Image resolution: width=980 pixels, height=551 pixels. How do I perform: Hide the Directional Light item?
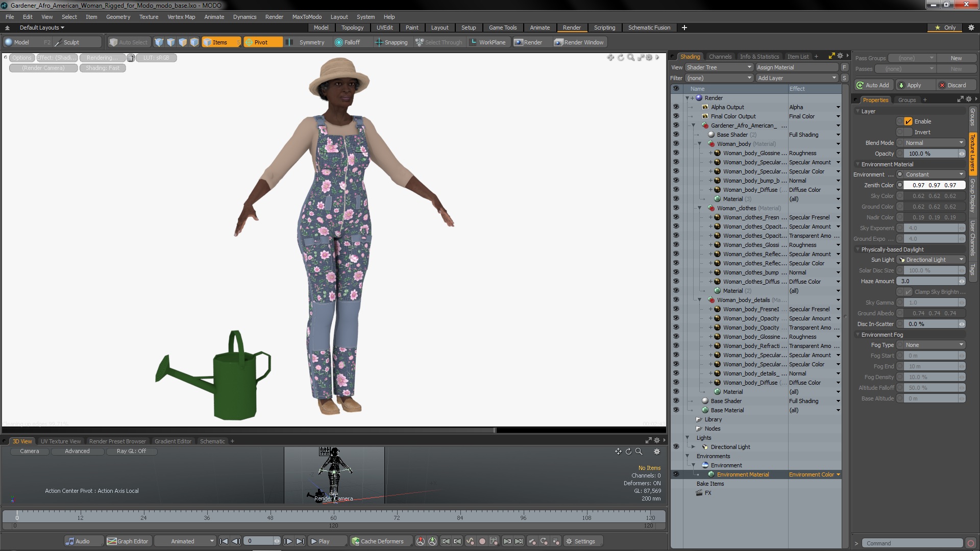(676, 447)
